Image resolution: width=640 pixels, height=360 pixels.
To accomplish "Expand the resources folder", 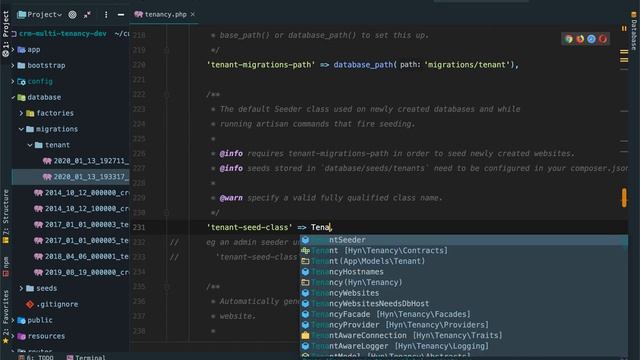I will (13, 336).
